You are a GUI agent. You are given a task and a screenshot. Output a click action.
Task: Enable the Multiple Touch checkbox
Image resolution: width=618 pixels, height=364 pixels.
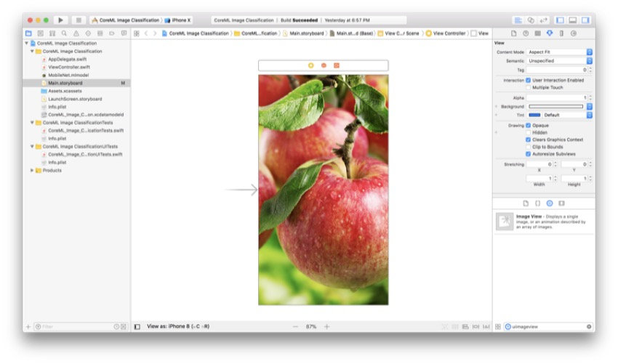tap(528, 87)
